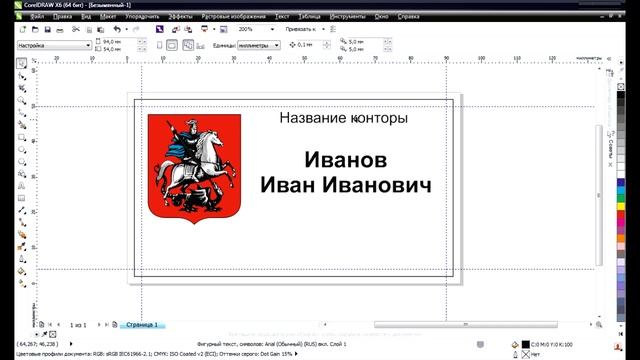The height and width of the screenshot is (360, 640).
Task: Select the Ellipse tool
Action: (22, 149)
